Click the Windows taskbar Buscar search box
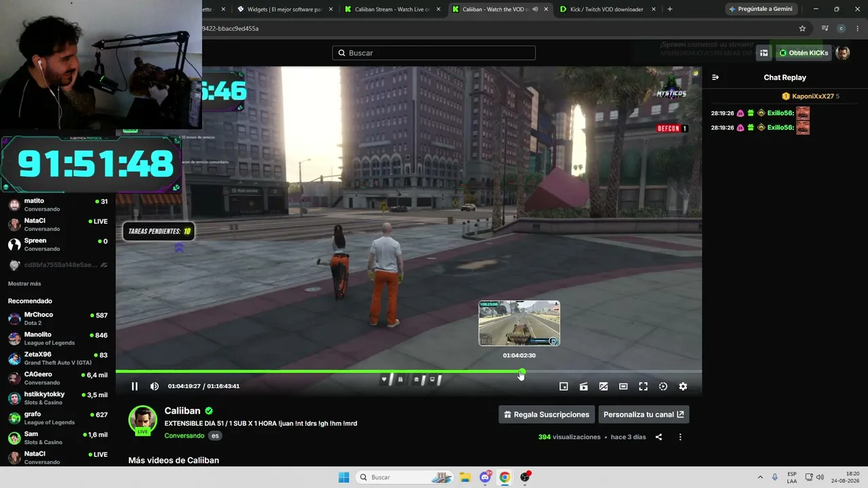Image resolution: width=868 pixels, height=488 pixels. tap(406, 477)
